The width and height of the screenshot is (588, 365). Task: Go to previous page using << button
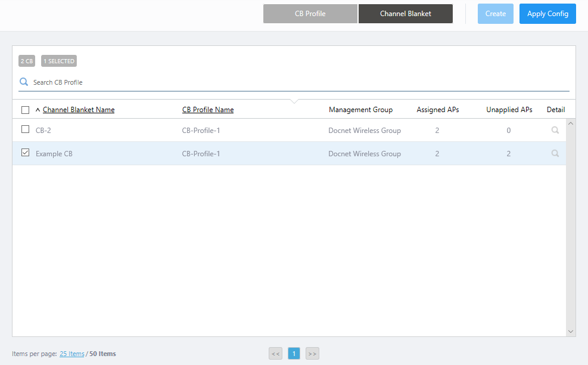pos(275,354)
